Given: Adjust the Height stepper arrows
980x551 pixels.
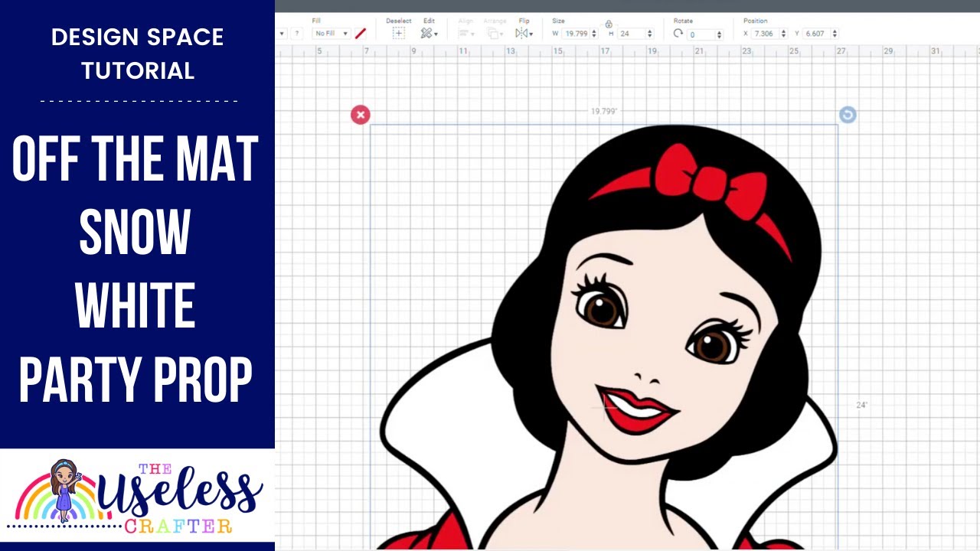Looking at the screenshot, I should (650, 34).
